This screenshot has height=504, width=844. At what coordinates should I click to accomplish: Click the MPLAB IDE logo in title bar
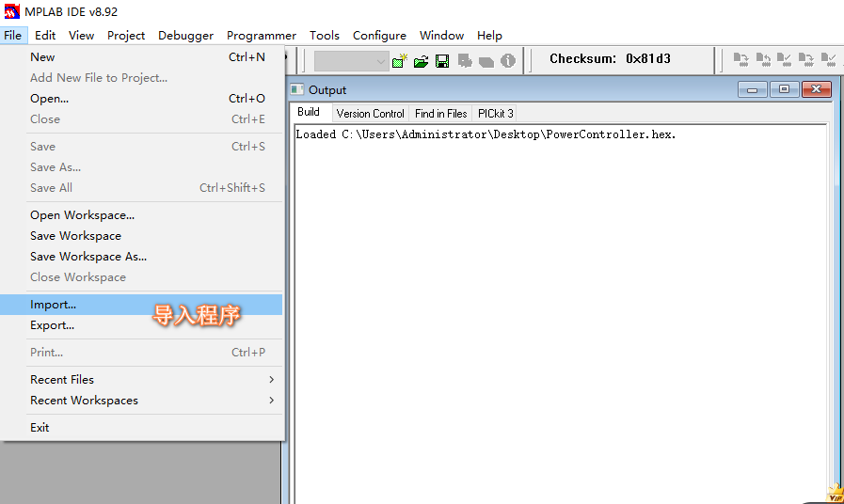12,11
